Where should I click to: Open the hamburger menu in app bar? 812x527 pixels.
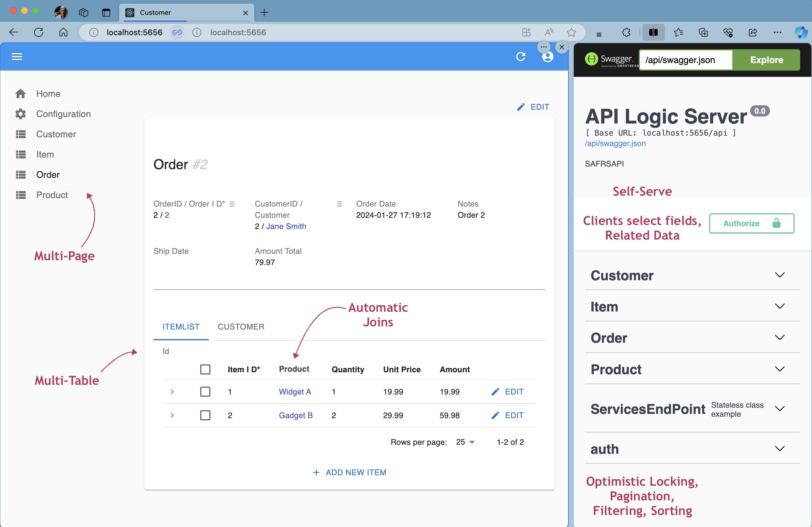click(x=17, y=57)
